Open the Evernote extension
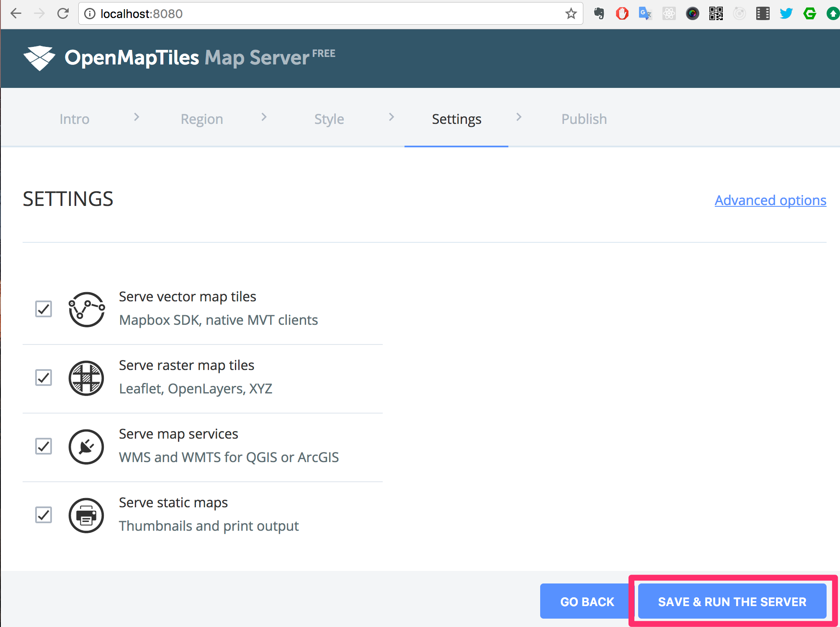The height and width of the screenshot is (627, 840). click(598, 13)
